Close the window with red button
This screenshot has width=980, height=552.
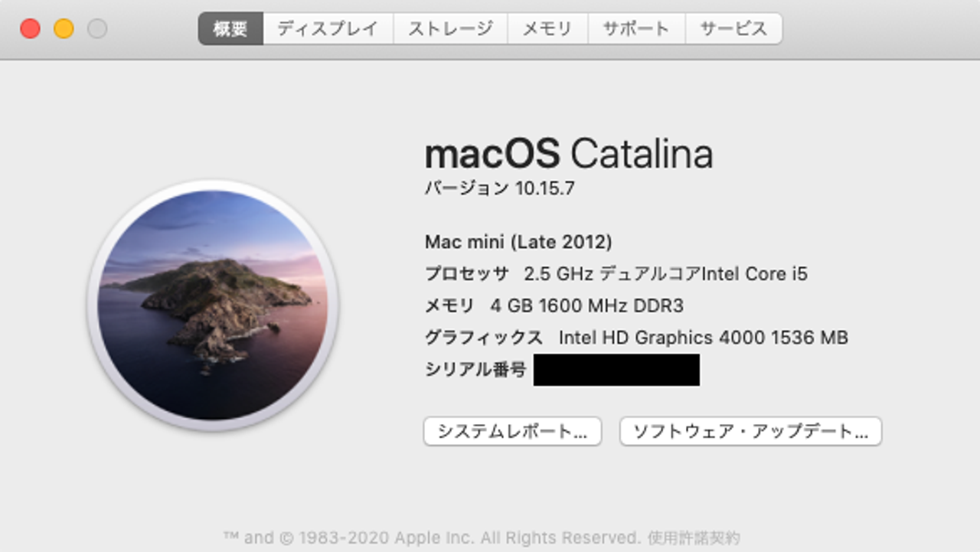pos(30,29)
